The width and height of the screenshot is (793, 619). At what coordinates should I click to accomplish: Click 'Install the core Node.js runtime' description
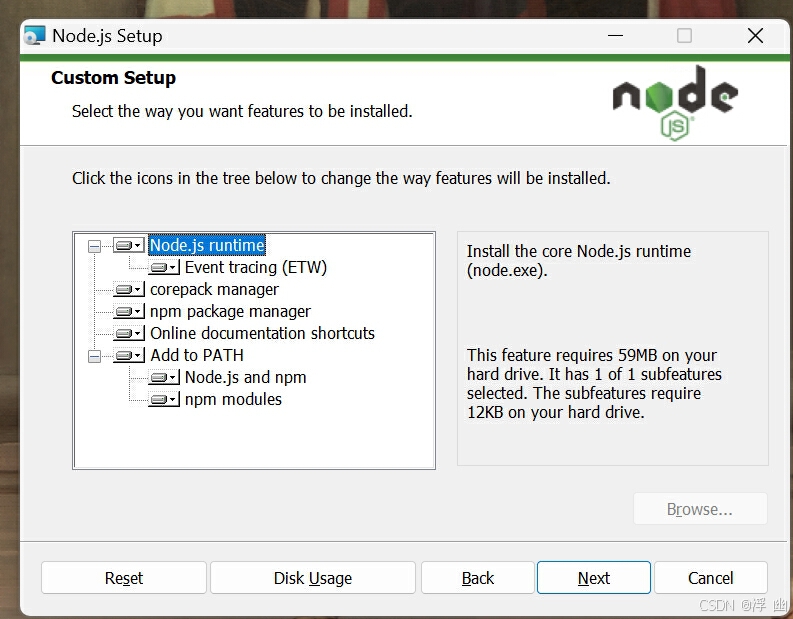[579, 260]
